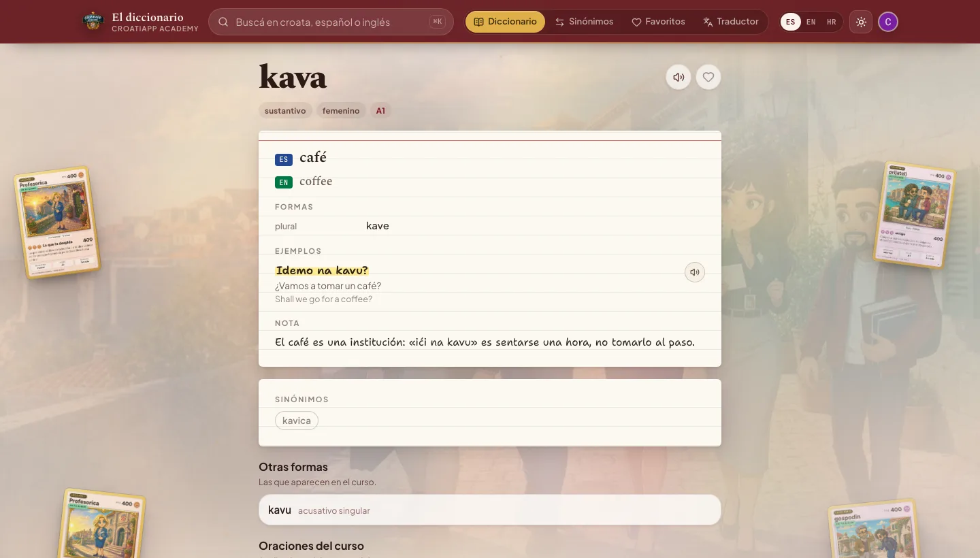The height and width of the screenshot is (558, 980).
Task: Click the book icon on Diccionario tab
Action: click(478, 22)
